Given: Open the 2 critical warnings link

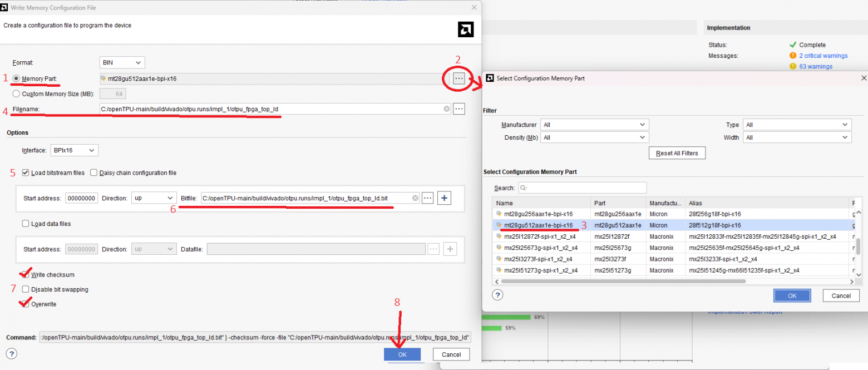Looking at the screenshot, I should click(x=823, y=56).
